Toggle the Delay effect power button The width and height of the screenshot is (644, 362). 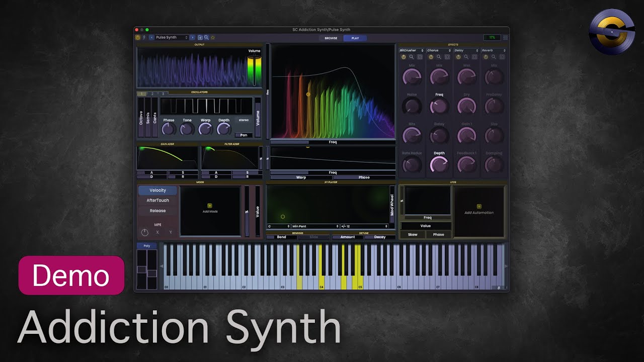point(458,57)
